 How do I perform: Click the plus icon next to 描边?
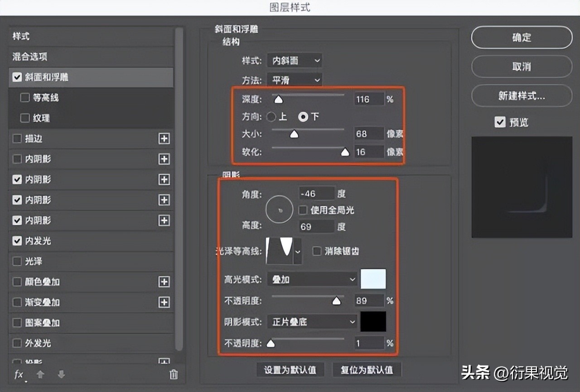tap(164, 139)
